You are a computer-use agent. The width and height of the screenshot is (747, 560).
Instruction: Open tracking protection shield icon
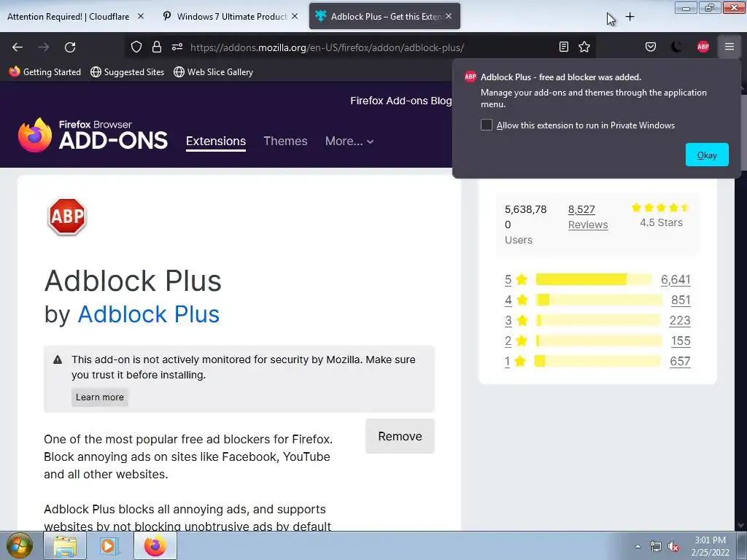136,47
